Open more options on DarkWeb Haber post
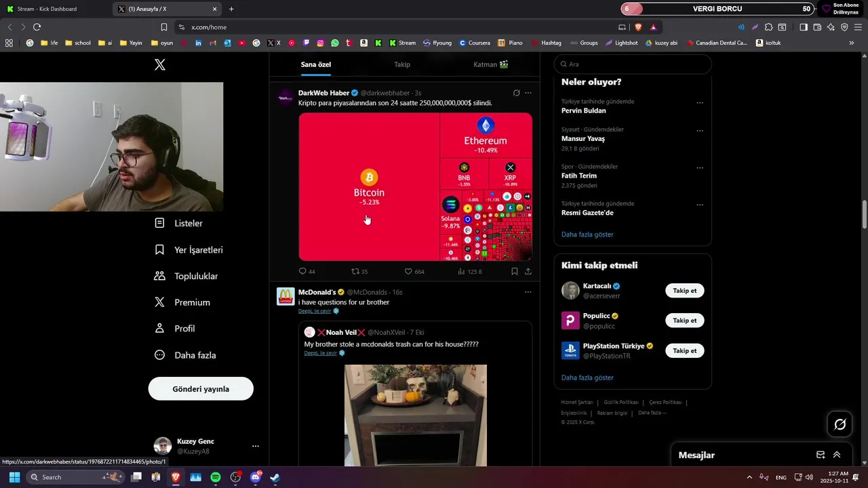 pos(528,93)
